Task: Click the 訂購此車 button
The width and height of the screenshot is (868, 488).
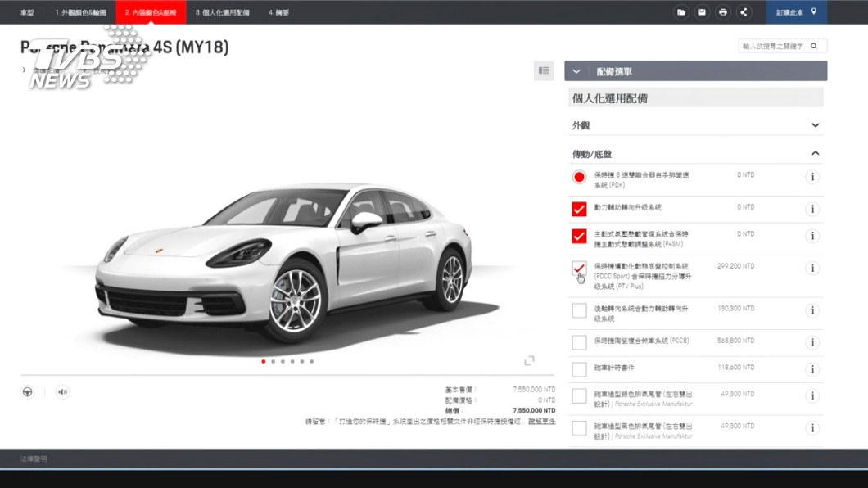Action: (797, 12)
